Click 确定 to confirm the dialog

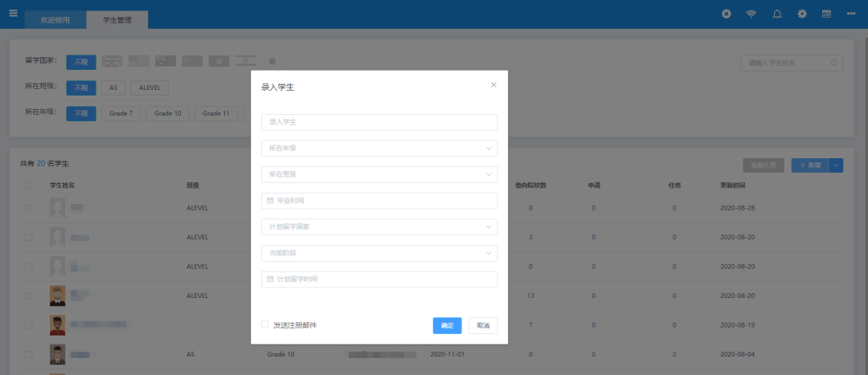[x=448, y=326]
